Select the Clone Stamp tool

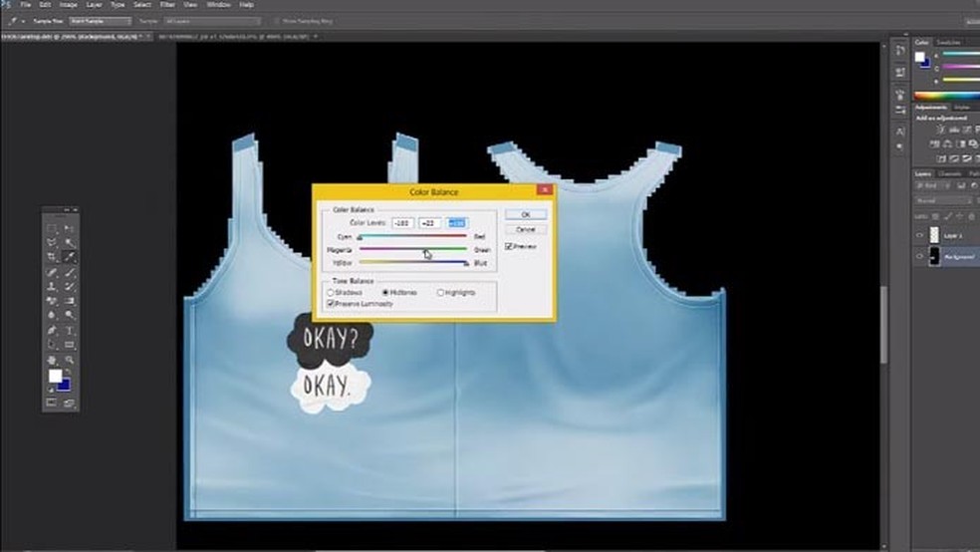click(x=52, y=286)
